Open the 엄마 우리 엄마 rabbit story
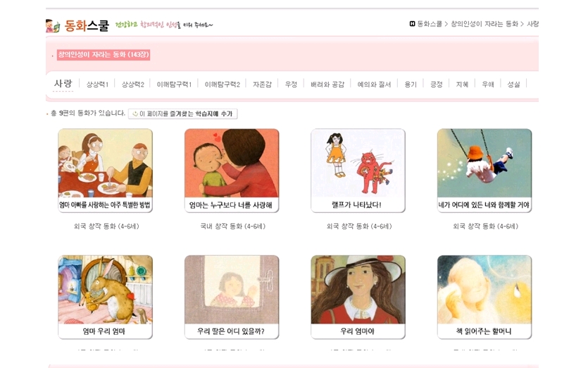This screenshot has height=368, width=588. 106,297
